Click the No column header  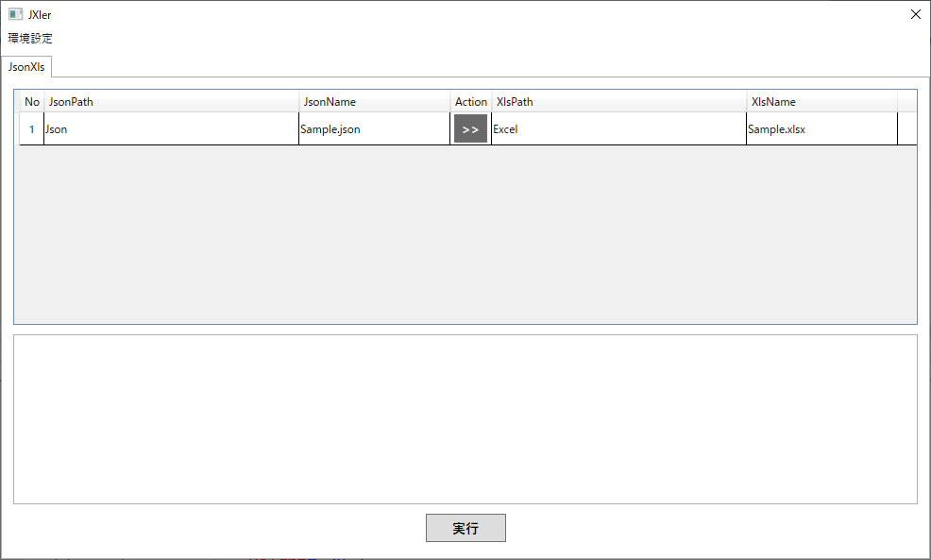(31, 101)
